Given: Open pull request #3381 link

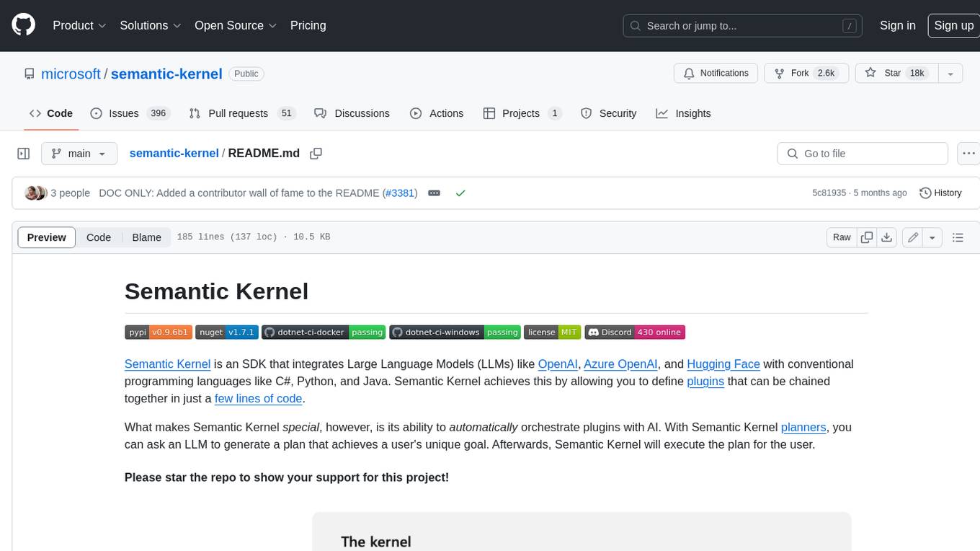Looking at the screenshot, I should pyautogui.click(x=400, y=193).
